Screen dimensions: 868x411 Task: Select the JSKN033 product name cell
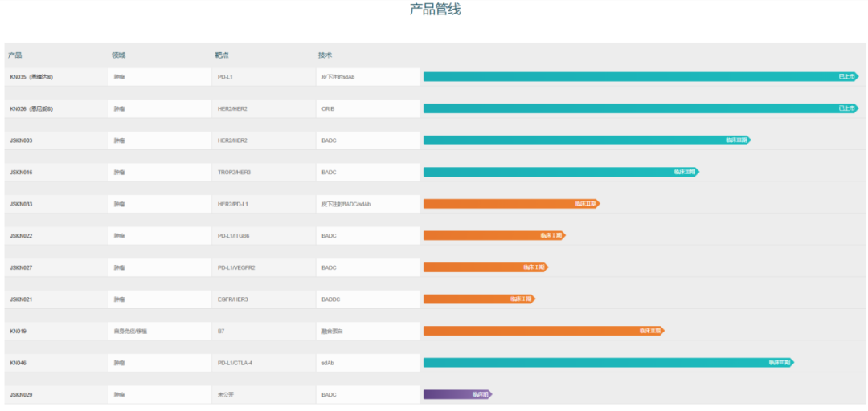click(x=56, y=204)
